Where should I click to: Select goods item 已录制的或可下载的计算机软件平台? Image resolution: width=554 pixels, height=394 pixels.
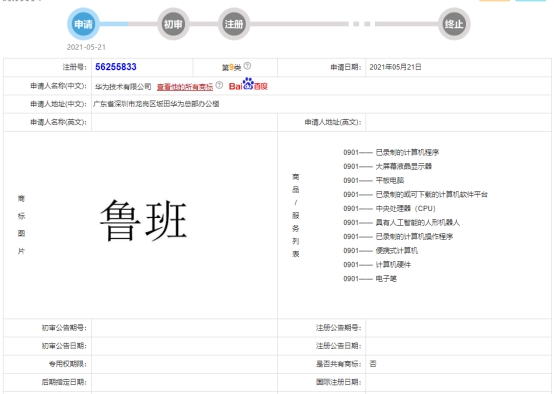431,194
